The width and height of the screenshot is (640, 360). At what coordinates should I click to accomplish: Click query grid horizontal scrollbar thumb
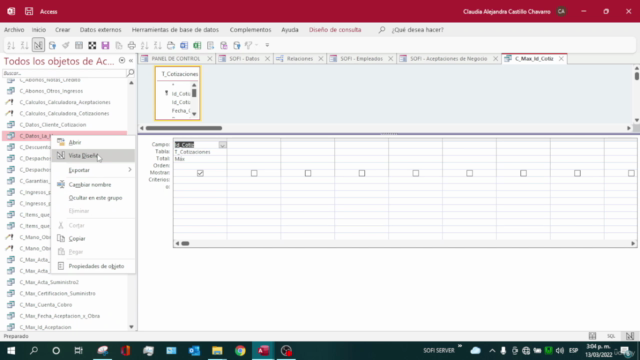click(x=185, y=243)
